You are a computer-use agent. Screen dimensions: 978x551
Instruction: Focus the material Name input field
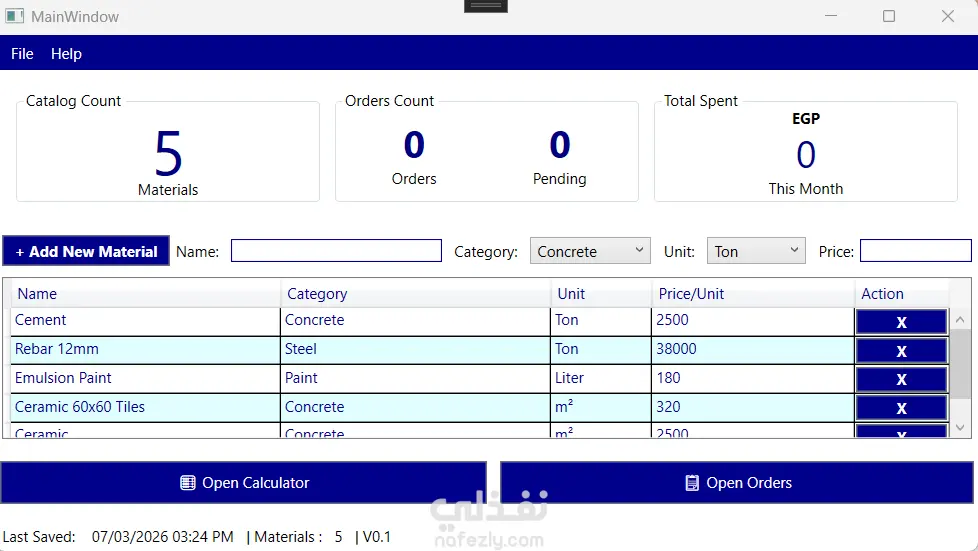click(x=336, y=251)
